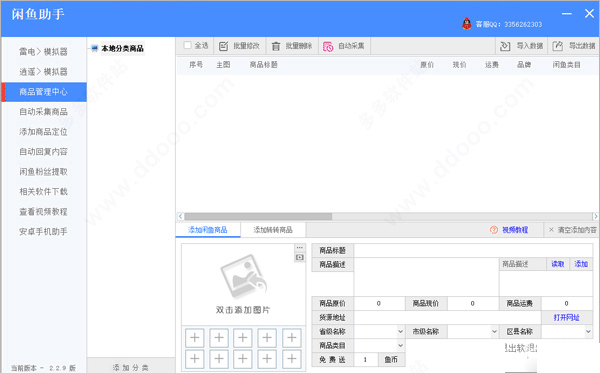Open 安卓手机助手 in sidebar
Viewport: 600px width, 373px height.
(x=44, y=231)
